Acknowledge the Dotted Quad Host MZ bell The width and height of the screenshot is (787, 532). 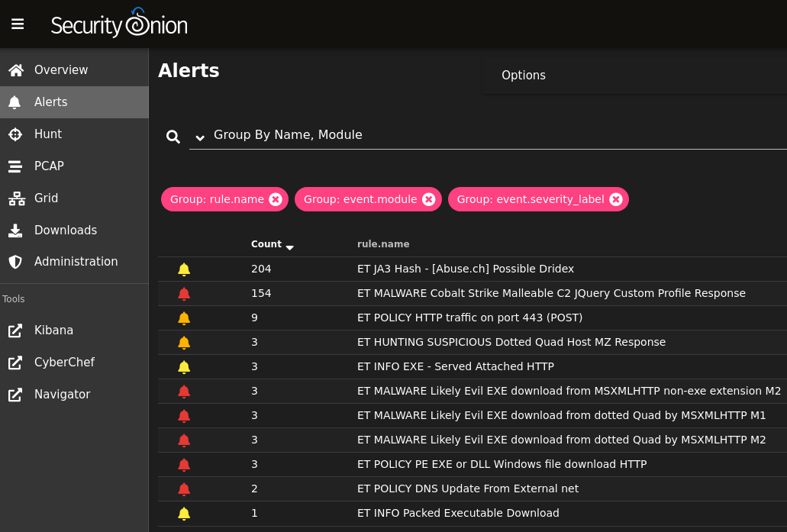(x=184, y=343)
